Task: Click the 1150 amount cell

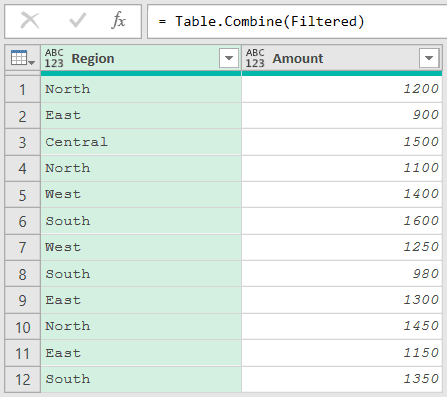Action: (342, 353)
